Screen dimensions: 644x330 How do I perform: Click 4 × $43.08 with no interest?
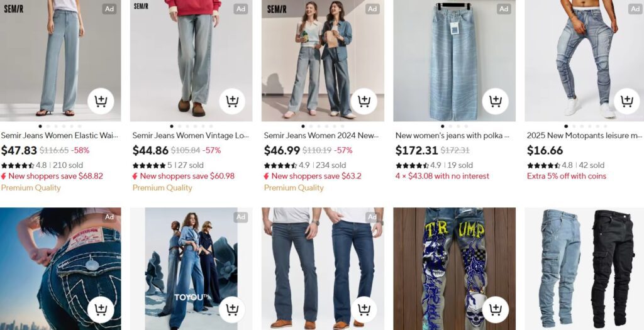coord(442,176)
